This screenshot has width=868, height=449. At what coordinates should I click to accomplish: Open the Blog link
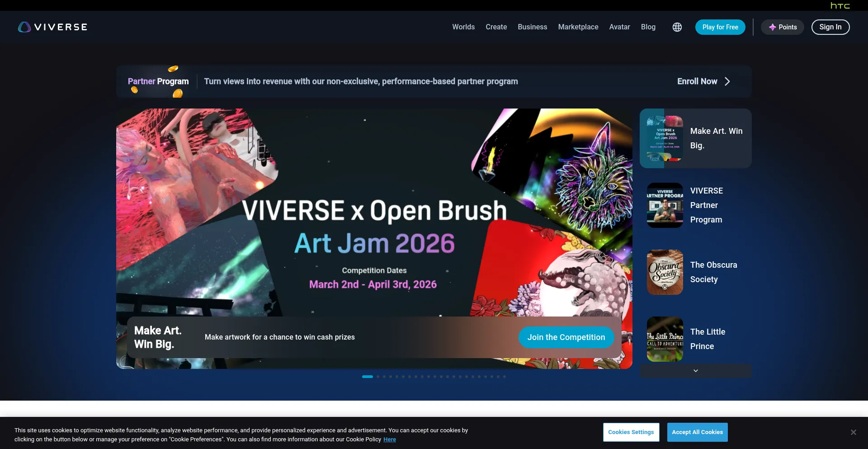coord(648,27)
